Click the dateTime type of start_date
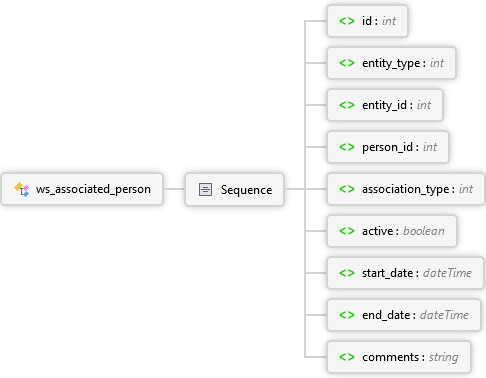 tap(447, 273)
